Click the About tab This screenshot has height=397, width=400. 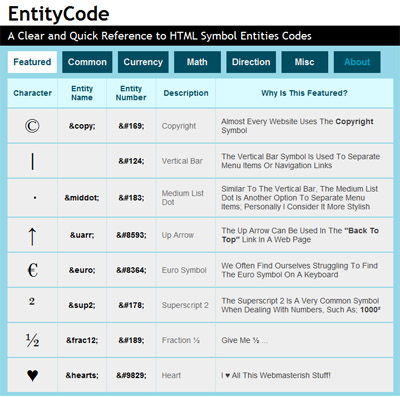click(357, 62)
